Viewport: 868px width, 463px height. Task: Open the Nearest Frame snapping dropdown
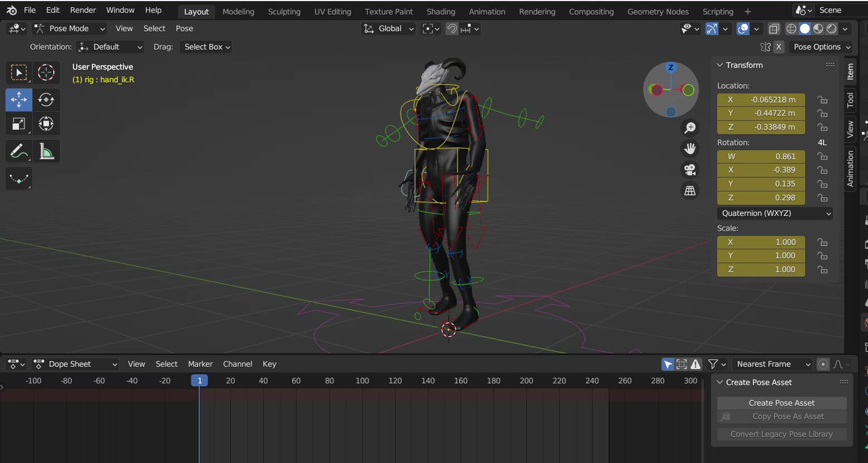click(x=772, y=364)
